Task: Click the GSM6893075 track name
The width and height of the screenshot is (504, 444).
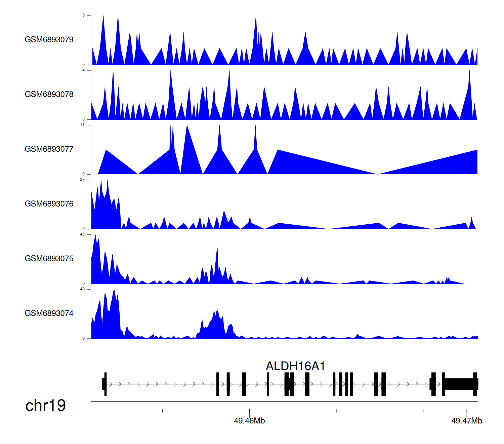Action: coord(49,259)
